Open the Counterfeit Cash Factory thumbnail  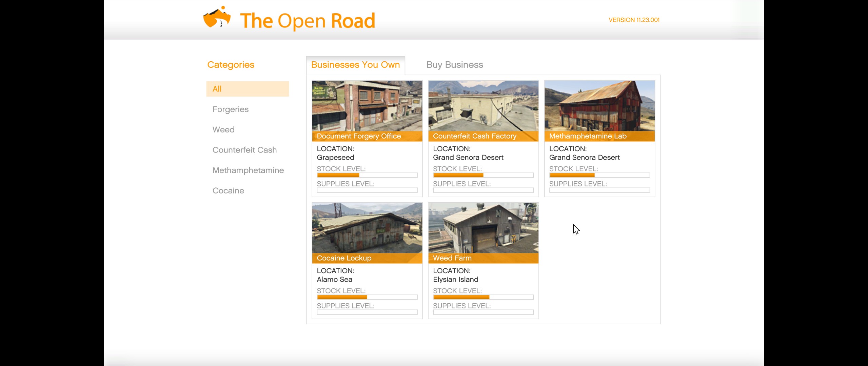[483, 106]
